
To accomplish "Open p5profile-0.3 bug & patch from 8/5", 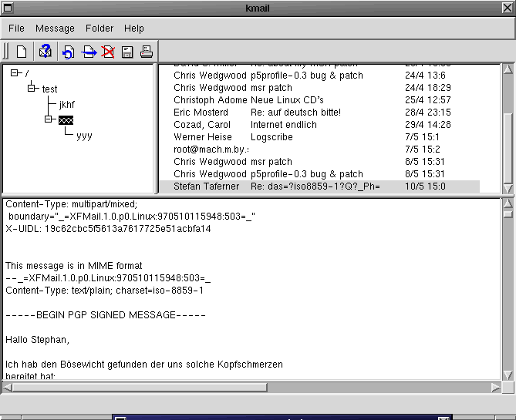I will 319,174.
